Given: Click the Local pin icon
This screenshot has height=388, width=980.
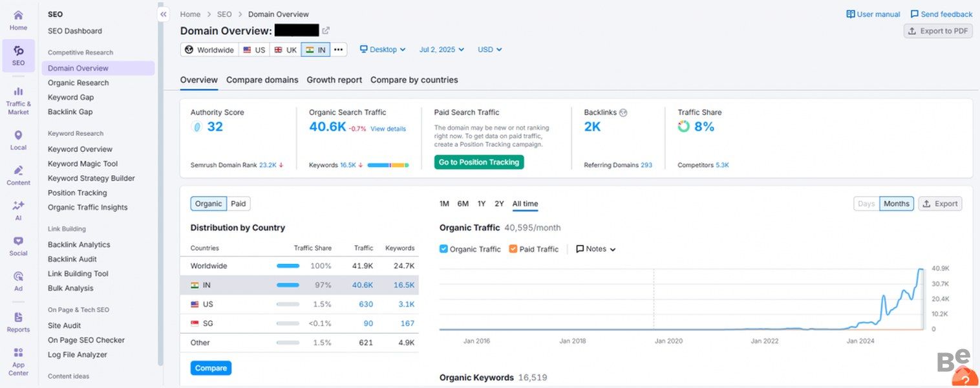Looking at the screenshot, I should 18,136.
